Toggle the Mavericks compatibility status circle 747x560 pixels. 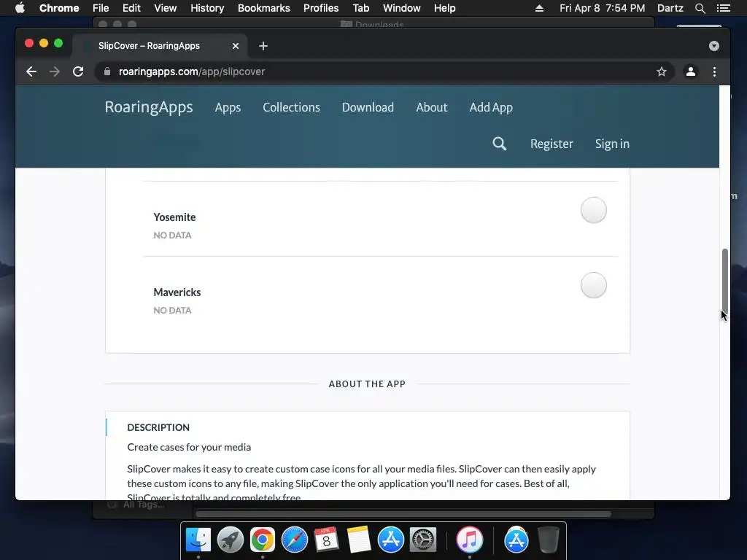click(x=593, y=285)
